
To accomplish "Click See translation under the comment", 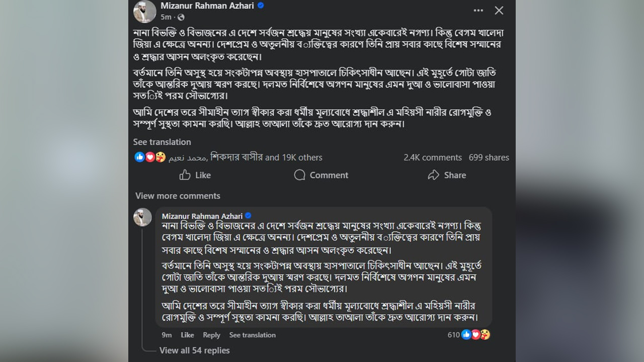I will (252, 335).
